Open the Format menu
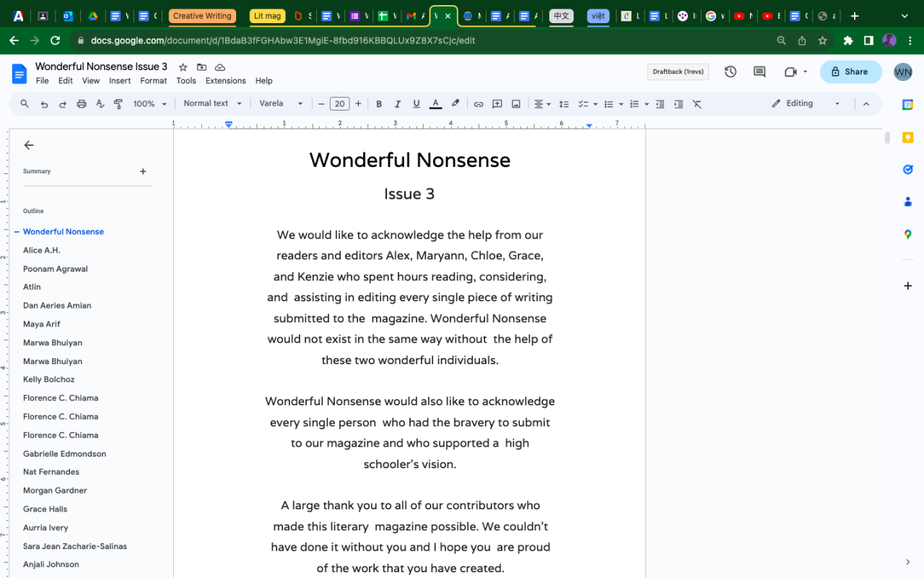 point(154,81)
